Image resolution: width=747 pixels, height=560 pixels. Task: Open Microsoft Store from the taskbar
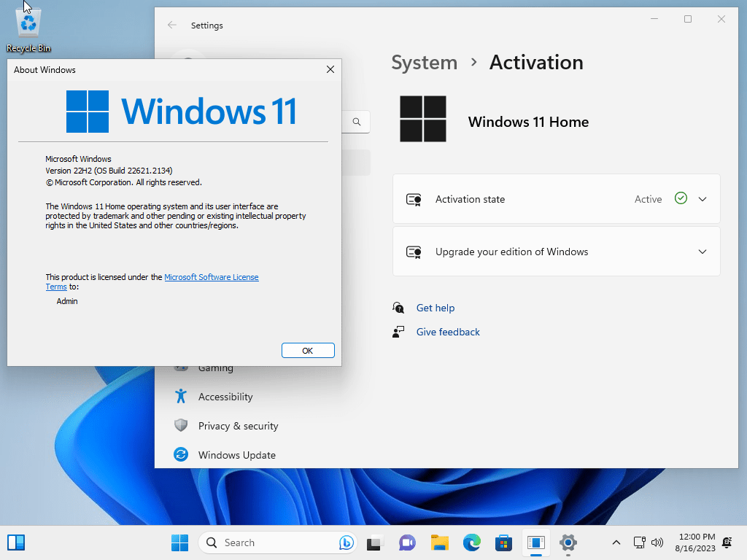(503, 542)
